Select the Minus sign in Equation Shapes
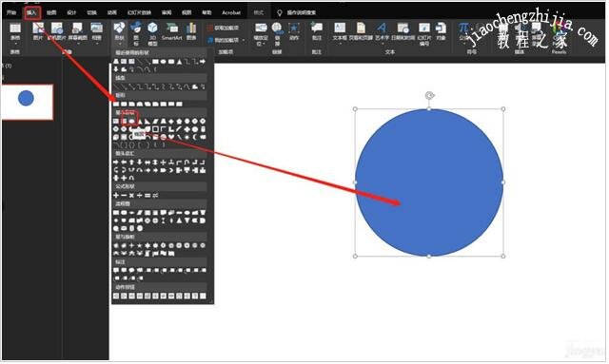Viewport: 609px width, 364px height. [124, 195]
